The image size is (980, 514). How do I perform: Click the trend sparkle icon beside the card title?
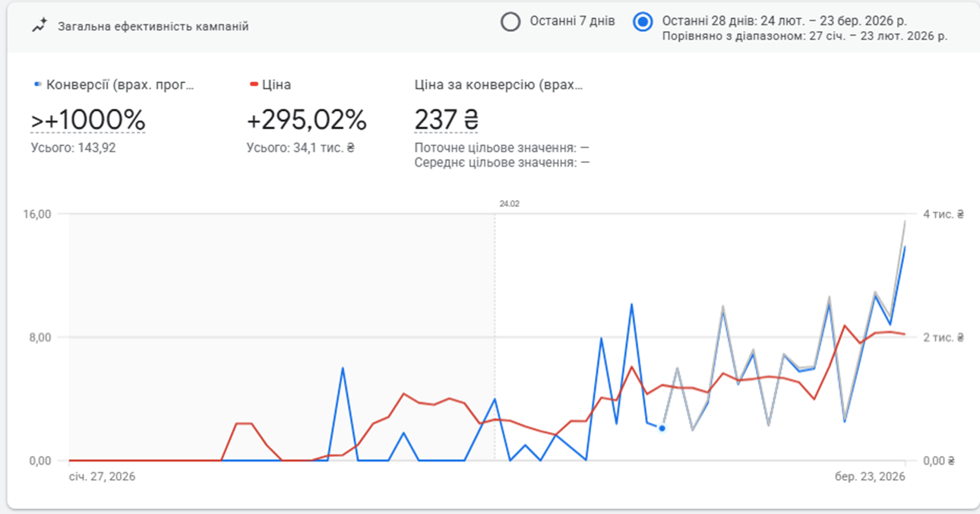coord(39,26)
